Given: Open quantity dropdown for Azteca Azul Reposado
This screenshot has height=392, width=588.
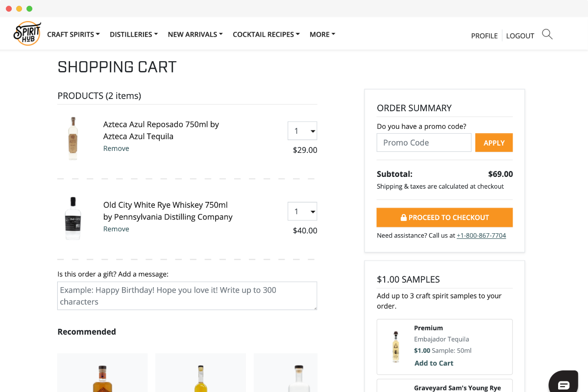Looking at the screenshot, I should 302,131.
